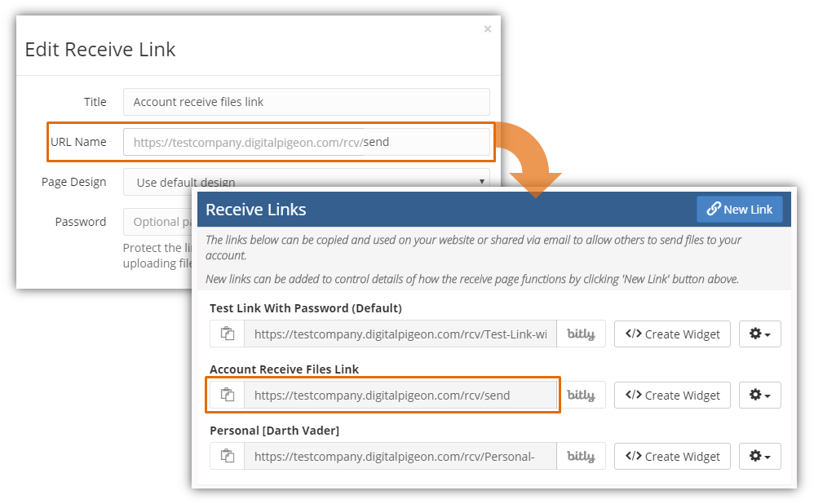The width and height of the screenshot is (814, 504).
Task: Open gear settings menu for Personal link
Action: [760, 456]
